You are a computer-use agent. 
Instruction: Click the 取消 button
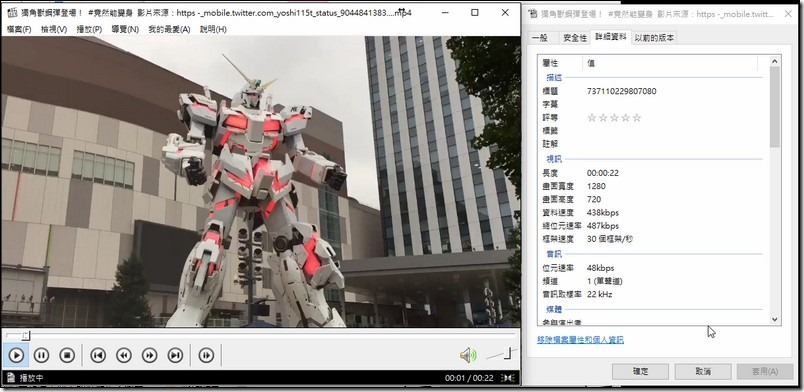[703, 371]
